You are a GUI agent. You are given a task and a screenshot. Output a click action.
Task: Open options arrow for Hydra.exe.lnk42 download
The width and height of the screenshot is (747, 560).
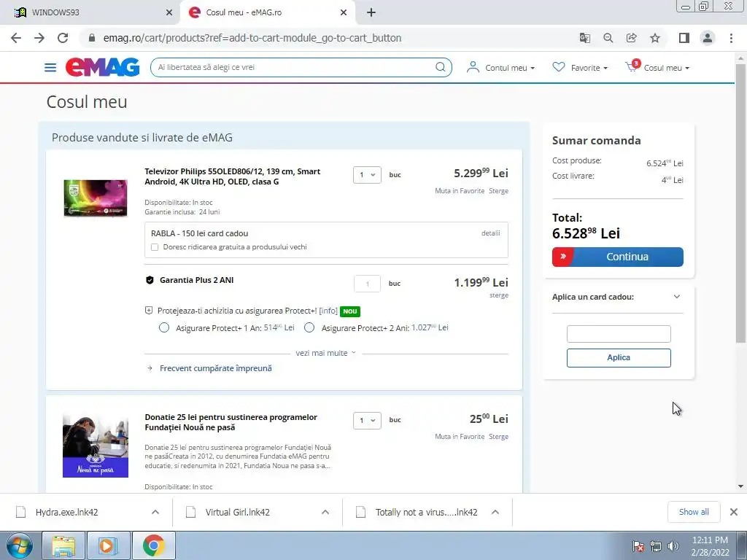[155, 512]
